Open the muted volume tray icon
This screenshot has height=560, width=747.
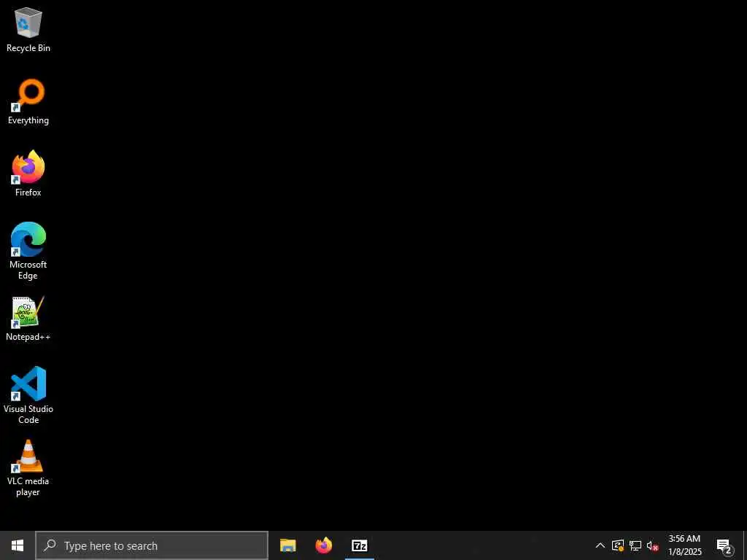click(x=653, y=545)
